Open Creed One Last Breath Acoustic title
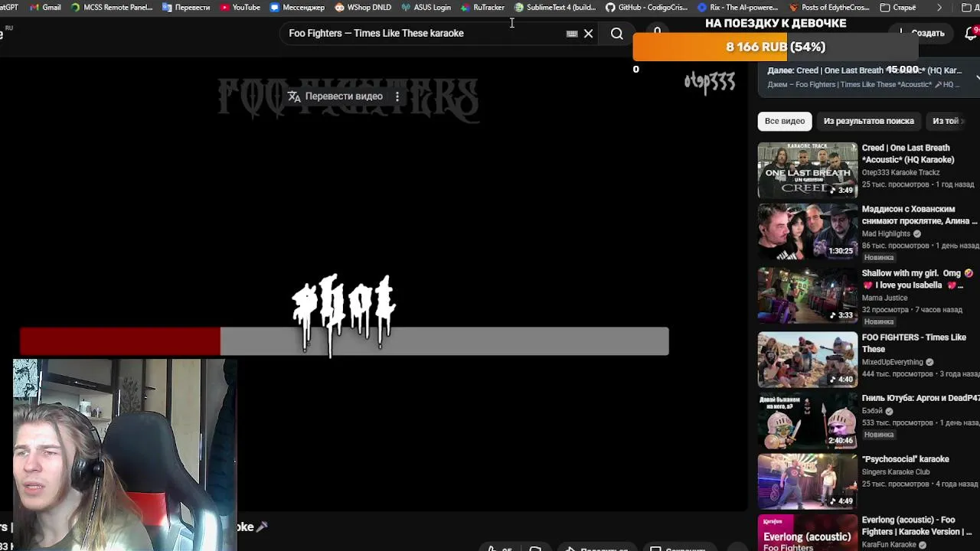 click(x=907, y=154)
